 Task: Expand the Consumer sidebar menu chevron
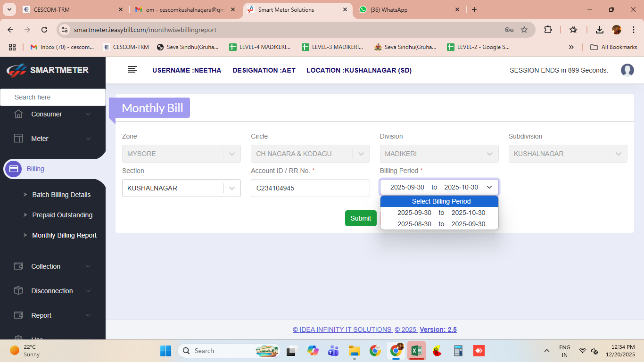click(x=88, y=114)
